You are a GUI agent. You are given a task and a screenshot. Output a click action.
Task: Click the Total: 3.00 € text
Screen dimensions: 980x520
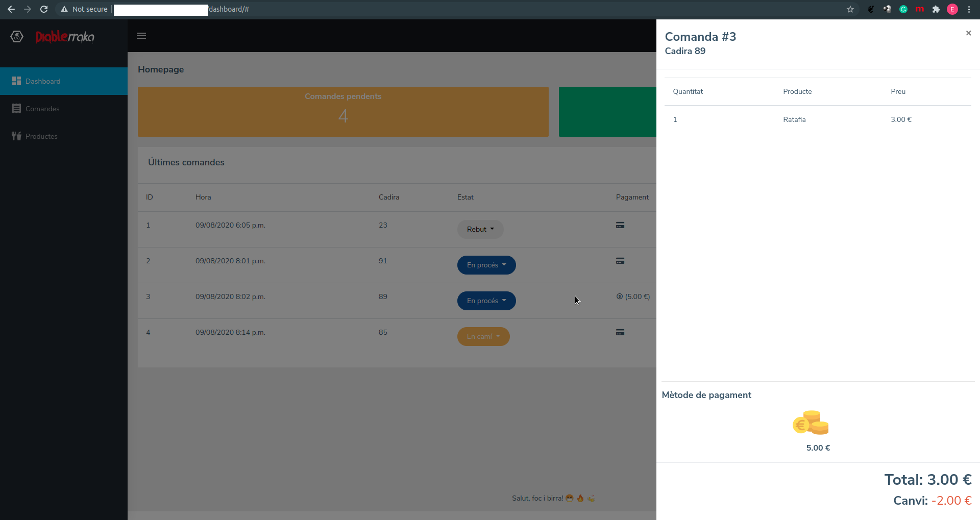tap(928, 480)
